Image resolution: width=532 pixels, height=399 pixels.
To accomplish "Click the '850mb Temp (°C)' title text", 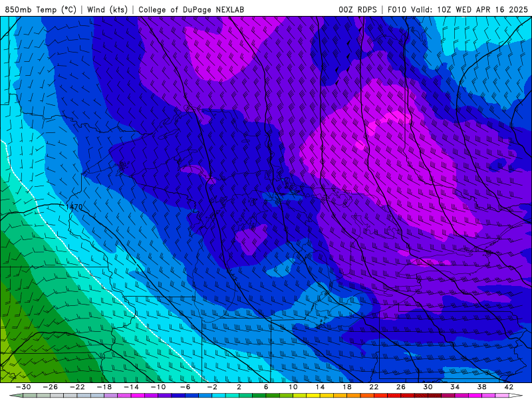I will coord(41,9).
